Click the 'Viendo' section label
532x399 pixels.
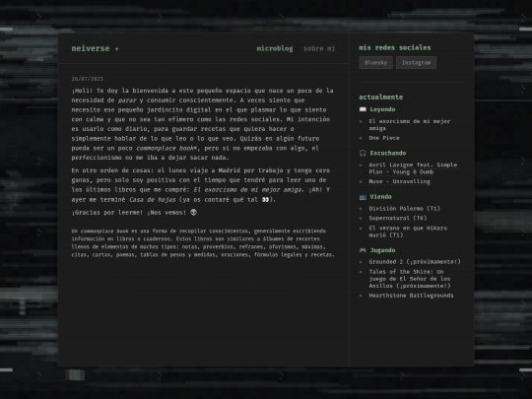pos(380,197)
